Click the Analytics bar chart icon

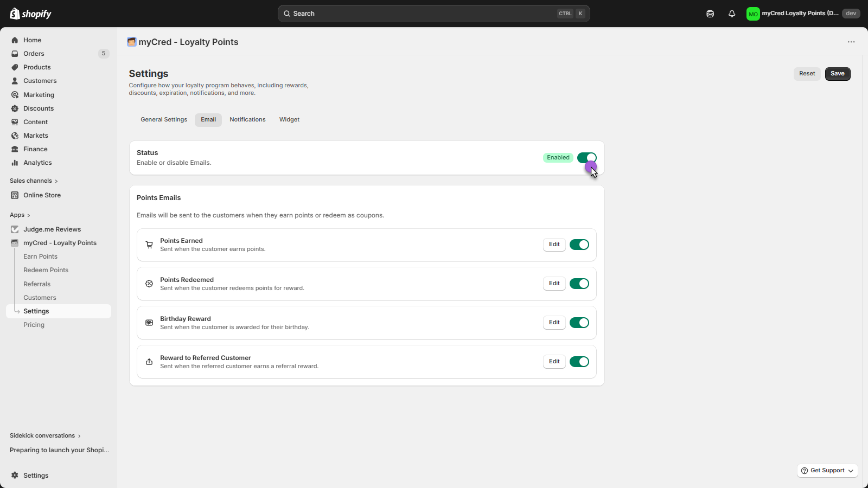tap(15, 163)
